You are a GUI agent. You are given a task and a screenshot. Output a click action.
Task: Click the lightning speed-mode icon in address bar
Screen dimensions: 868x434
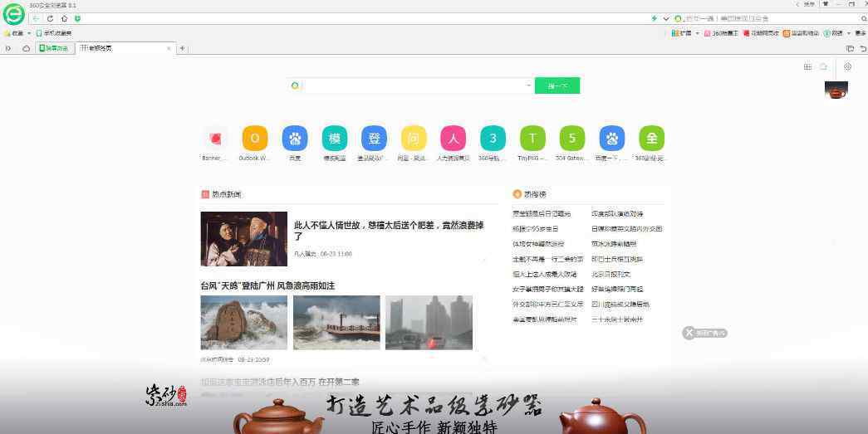(x=655, y=18)
